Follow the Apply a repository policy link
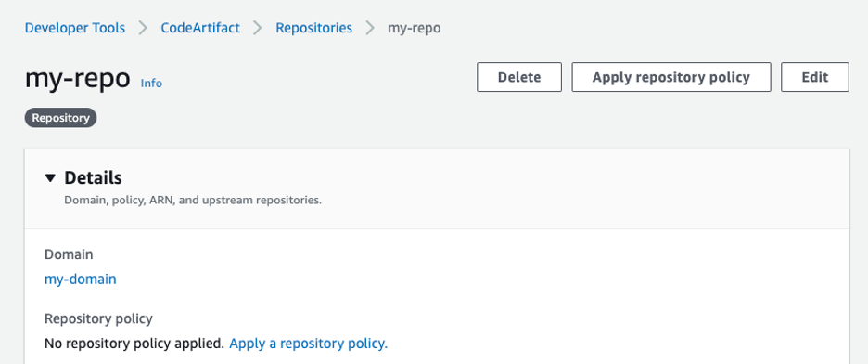The height and width of the screenshot is (364, 868). coord(308,344)
